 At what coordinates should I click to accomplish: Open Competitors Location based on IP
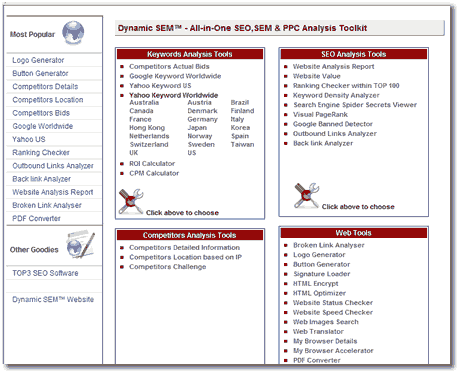pyautogui.click(x=185, y=257)
